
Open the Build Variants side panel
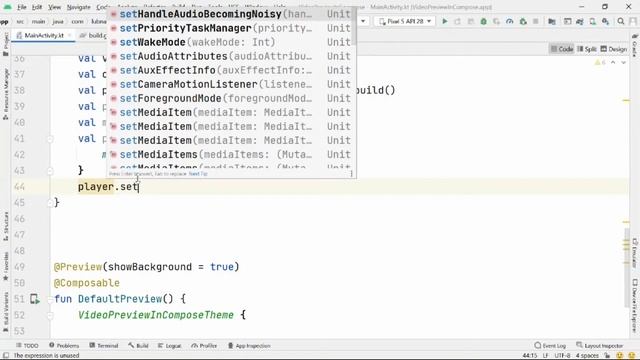5,312
